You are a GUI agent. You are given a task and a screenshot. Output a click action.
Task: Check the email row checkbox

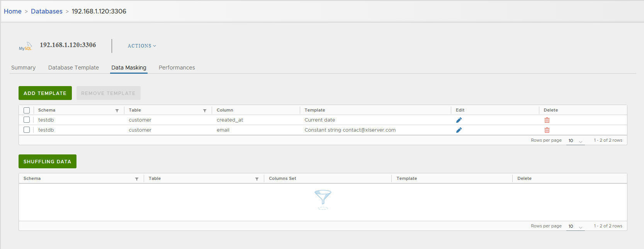point(27,130)
